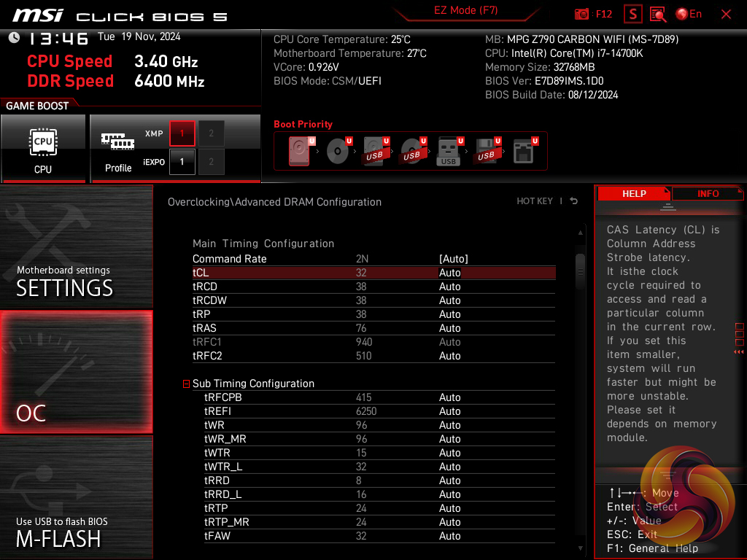Click the memory Profile icon
This screenshot has height=560, width=747.
click(x=117, y=152)
